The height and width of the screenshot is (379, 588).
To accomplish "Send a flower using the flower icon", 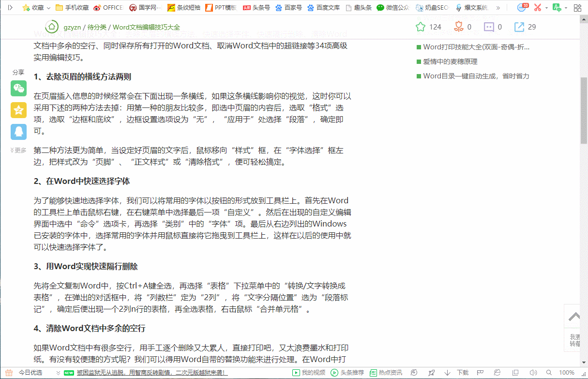I will click(458, 27).
